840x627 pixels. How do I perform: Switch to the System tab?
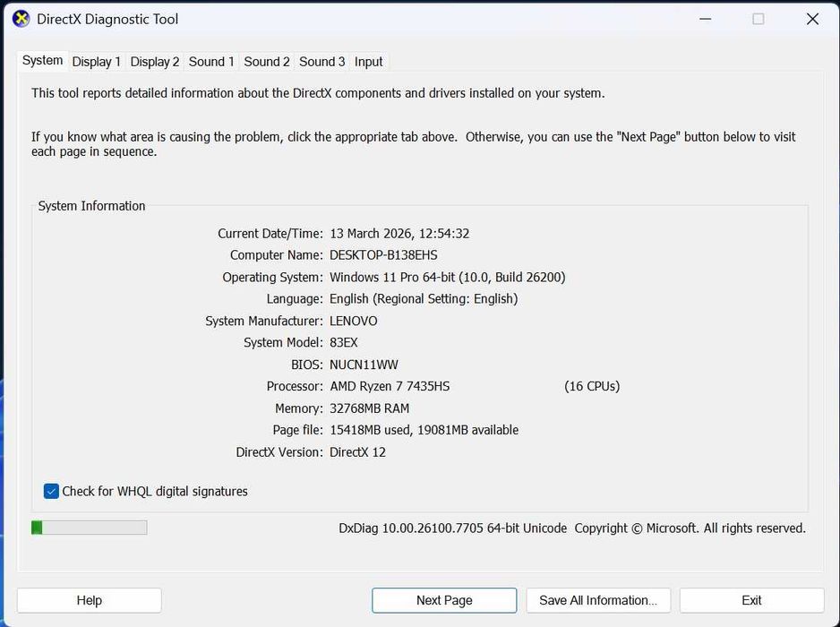tap(42, 61)
